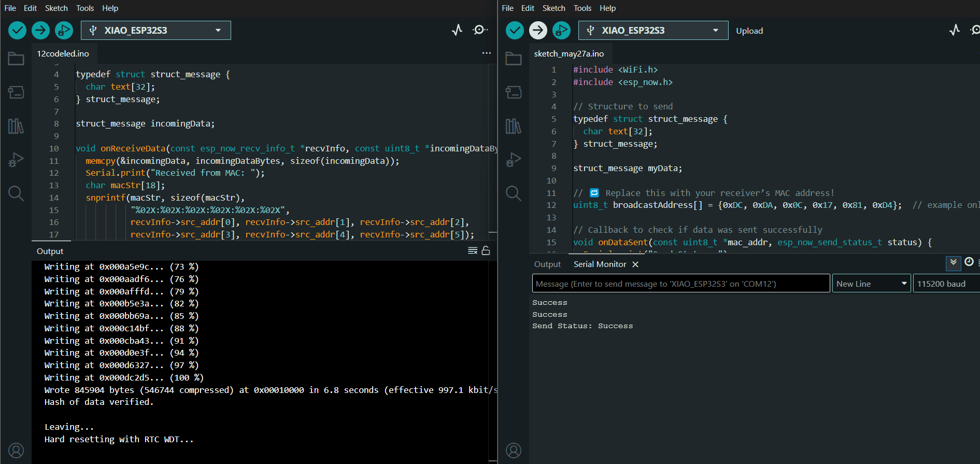Open editor more-options ellipsis in left window

pos(487,53)
